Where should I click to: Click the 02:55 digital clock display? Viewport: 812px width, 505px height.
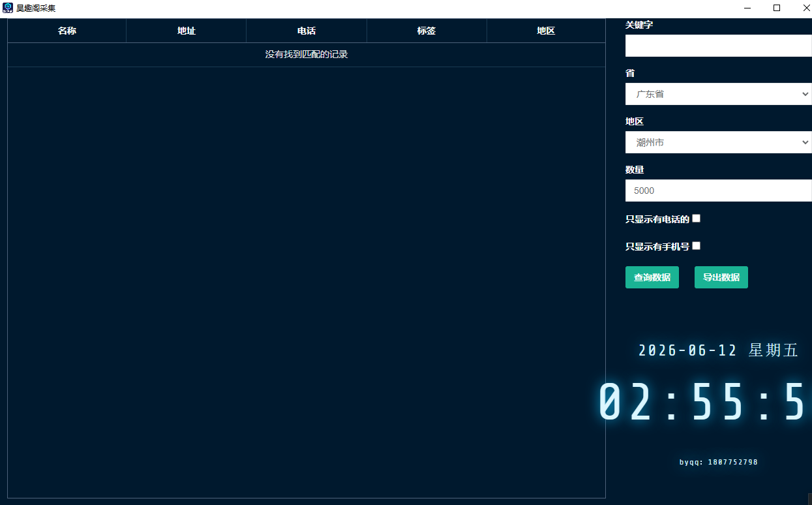click(704, 401)
